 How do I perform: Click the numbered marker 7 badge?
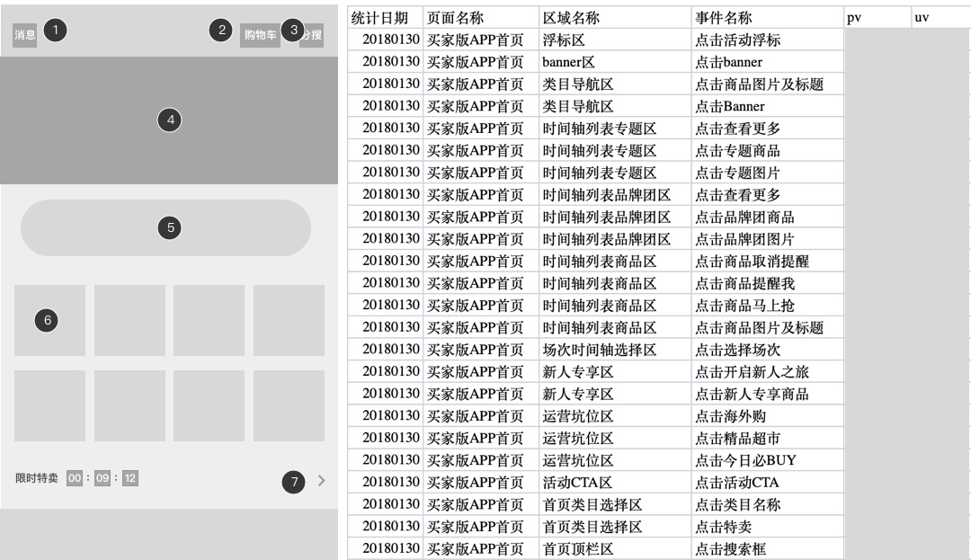pyautogui.click(x=293, y=482)
